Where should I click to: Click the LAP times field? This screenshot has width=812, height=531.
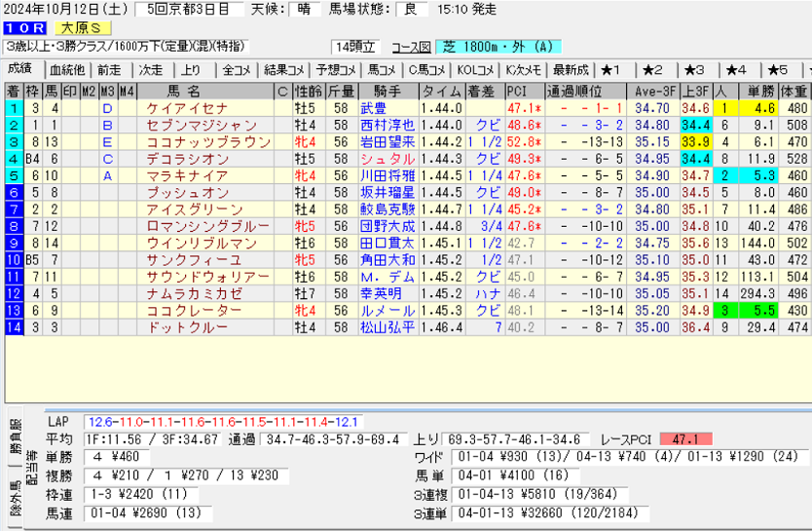tap(223, 422)
